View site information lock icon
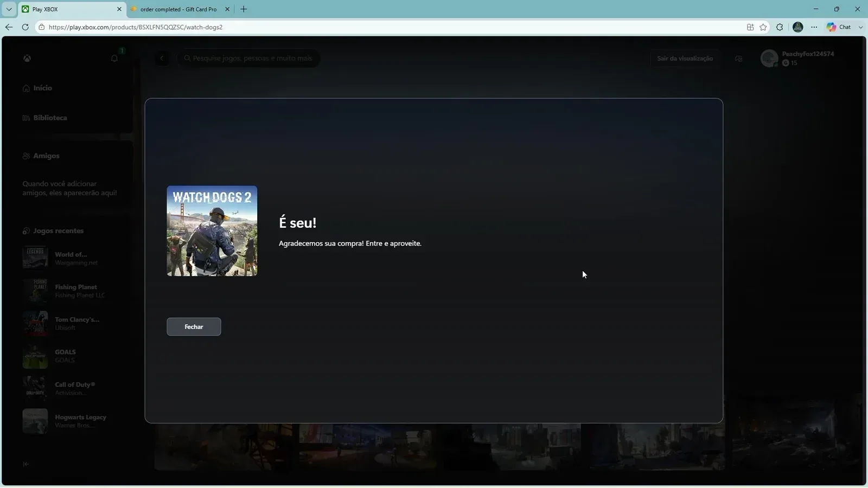Screen dimensions: 868x488 (x=41, y=27)
